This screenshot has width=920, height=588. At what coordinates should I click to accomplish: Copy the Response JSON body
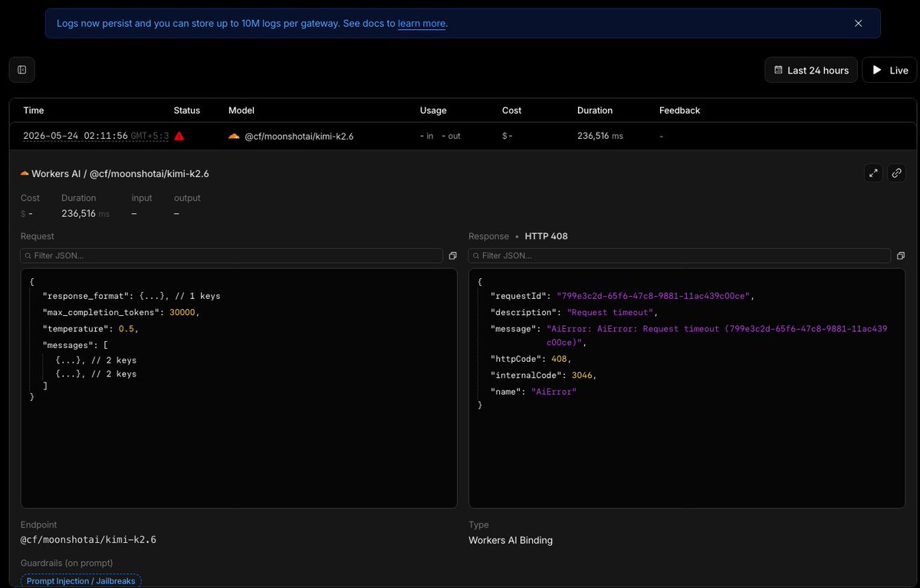point(901,255)
